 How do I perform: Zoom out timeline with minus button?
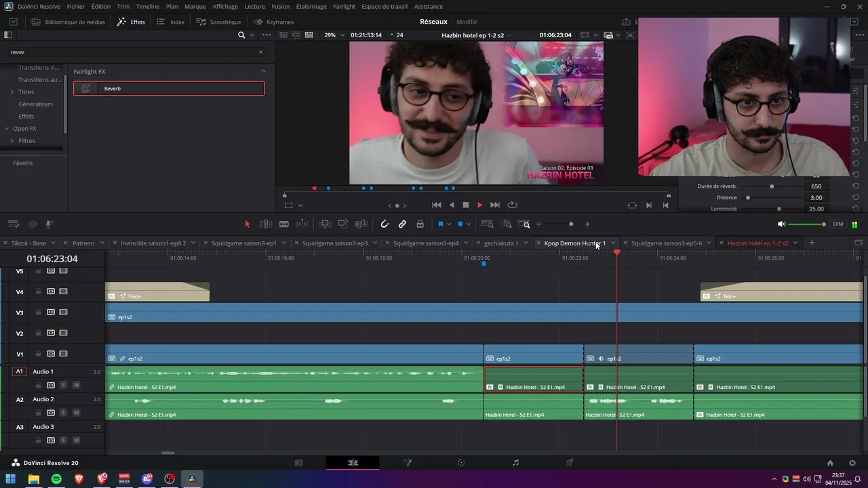[x=539, y=224]
